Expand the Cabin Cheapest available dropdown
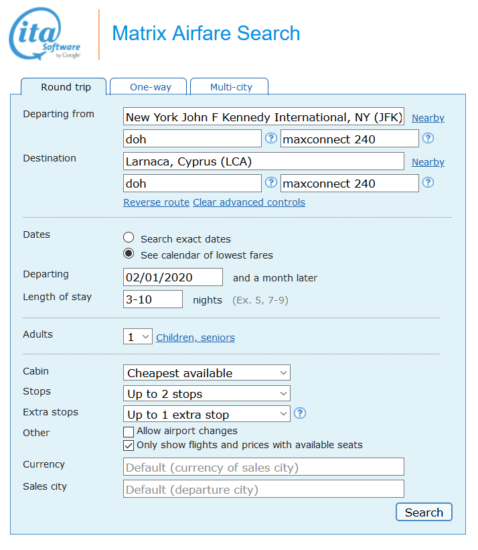This screenshot has height=550, width=478. [207, 373]
